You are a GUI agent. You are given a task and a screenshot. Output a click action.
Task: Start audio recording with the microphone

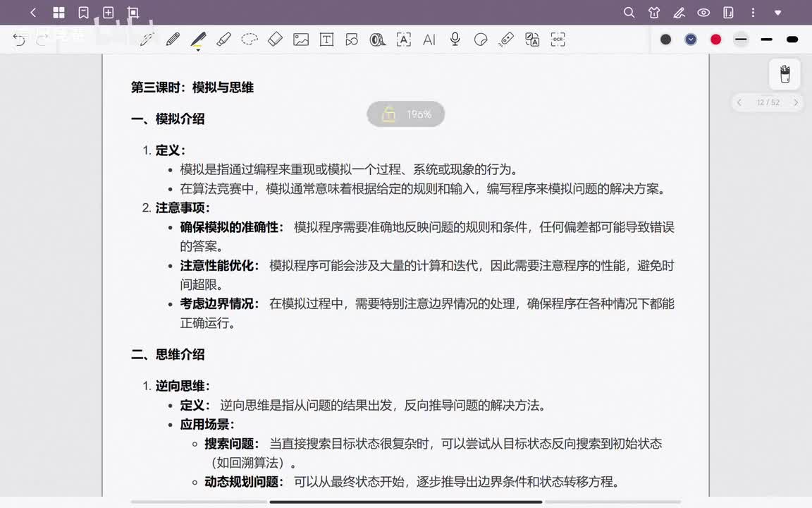[455, 40]
